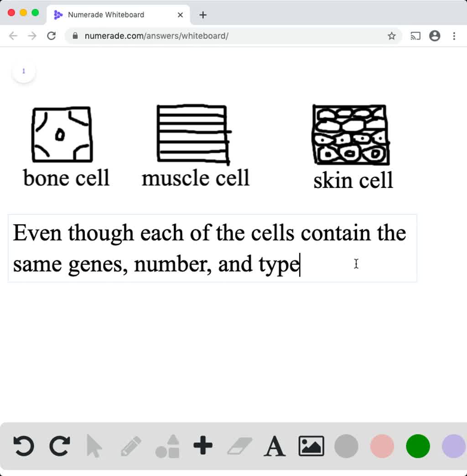Open the browser profile avatar
This screenshot has height=476, width=467.
435,36
